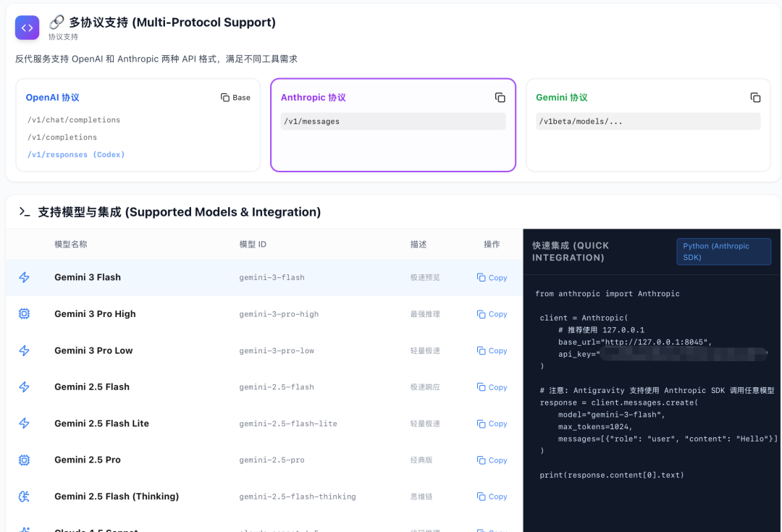This screenshot has height=532, width=782.
Task: Click 思维链 description text
Action: pyautogui.click(x=421, y=497)
